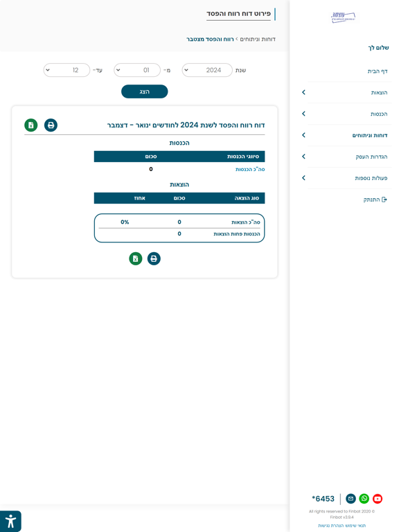This screenshot has height=532, width=399.
Task: Open the WhatsApp contact icon
Action: pyautogui.click(x=364, y=499)
